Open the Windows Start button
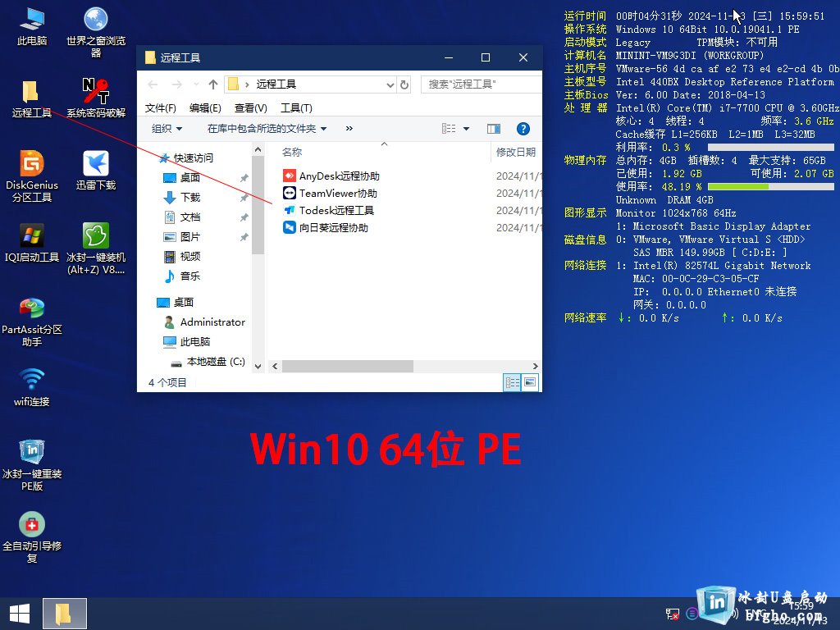The width and height of the screenshot is (840, 630). tap(20, 614)
